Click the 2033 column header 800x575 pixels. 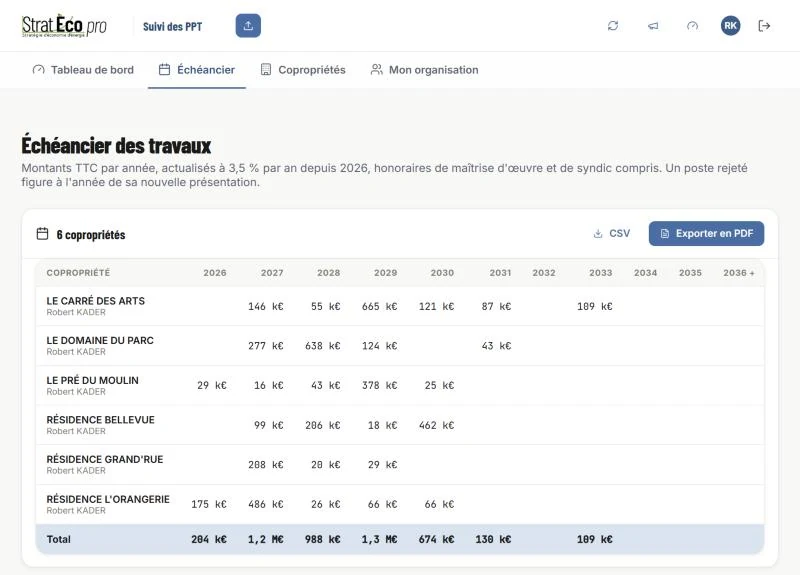tap(601, 273)
